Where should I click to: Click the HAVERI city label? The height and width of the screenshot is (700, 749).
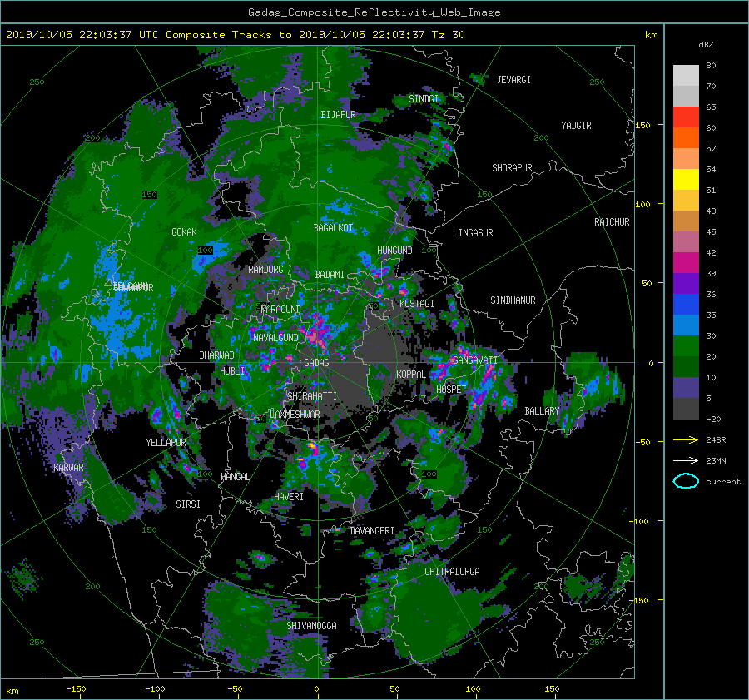(289, 497)
